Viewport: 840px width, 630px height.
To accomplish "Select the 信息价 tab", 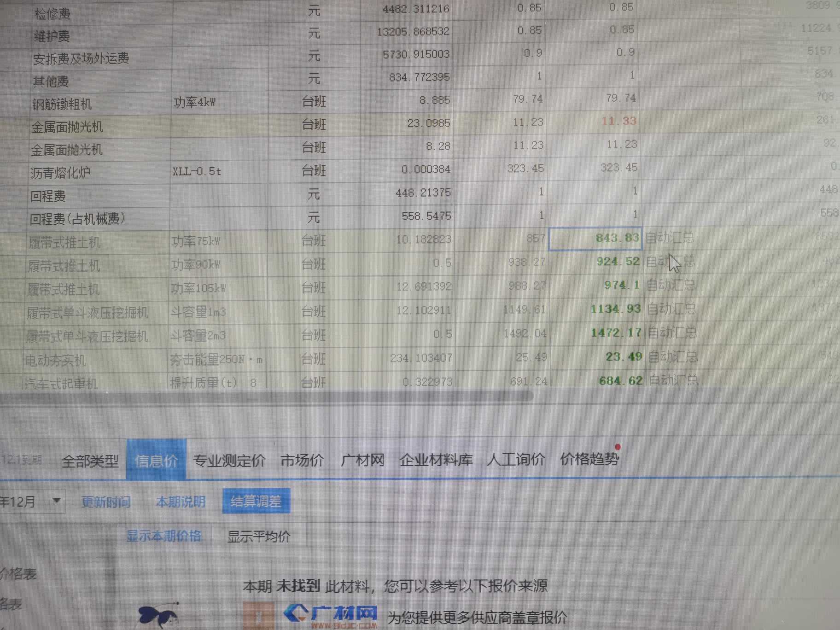I will click(x=156, y=461).
